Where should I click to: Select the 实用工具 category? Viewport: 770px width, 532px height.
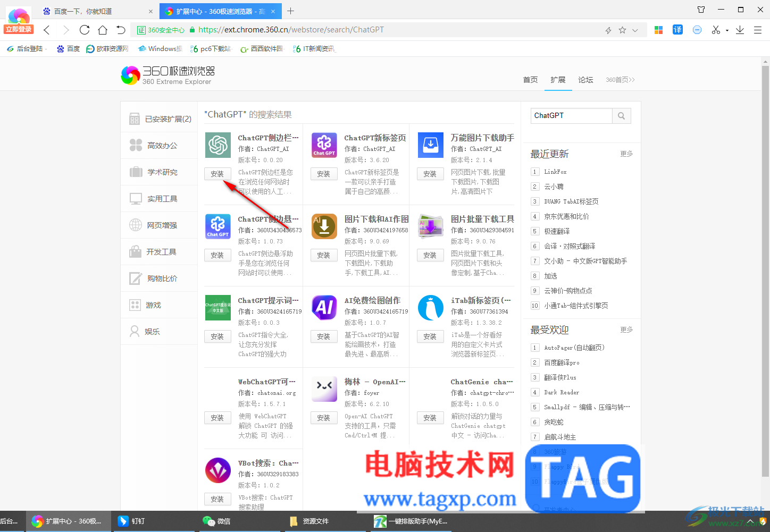tap(159, 199)
